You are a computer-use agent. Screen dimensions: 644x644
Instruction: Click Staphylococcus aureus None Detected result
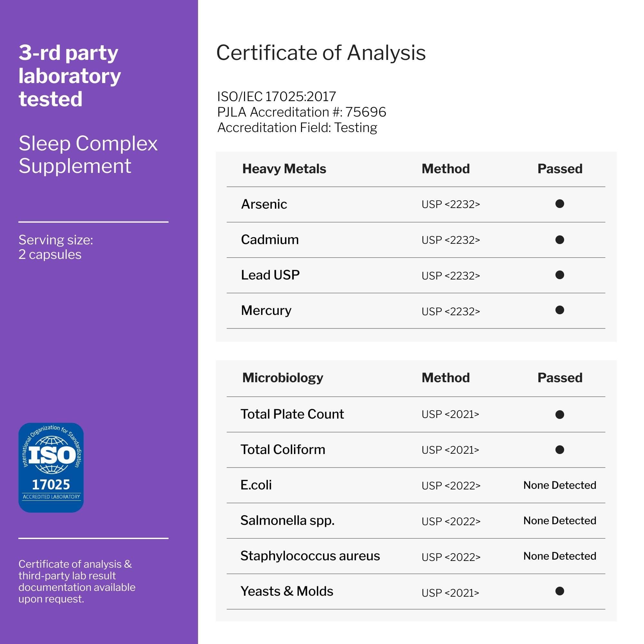pyautogui.click(x=560, y=556)
